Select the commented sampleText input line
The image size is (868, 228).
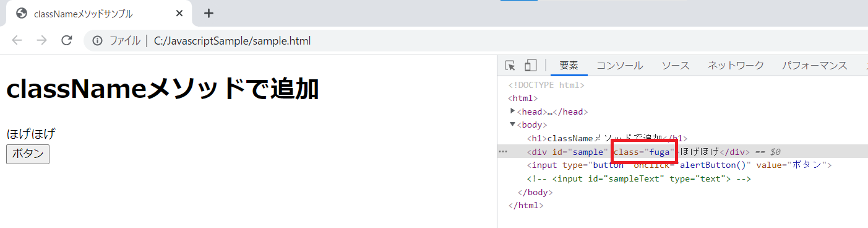638,179
